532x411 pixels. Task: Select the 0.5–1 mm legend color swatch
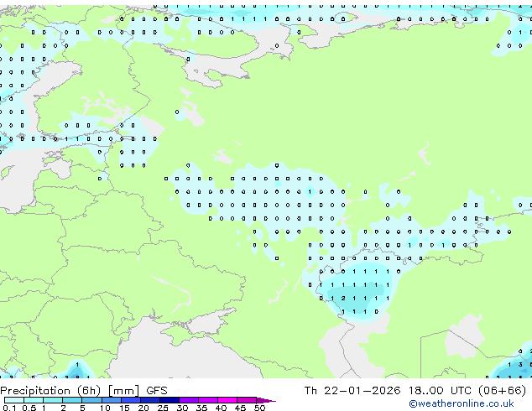point(34,400)
